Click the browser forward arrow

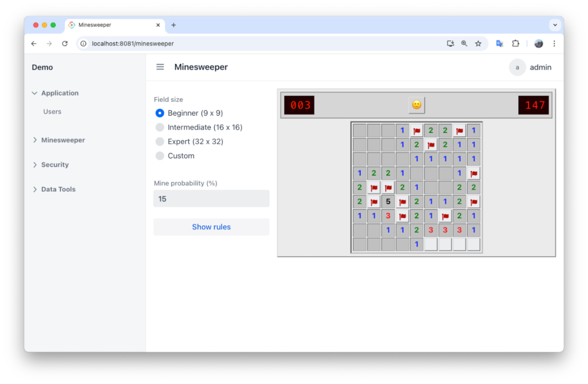point(49,44)
